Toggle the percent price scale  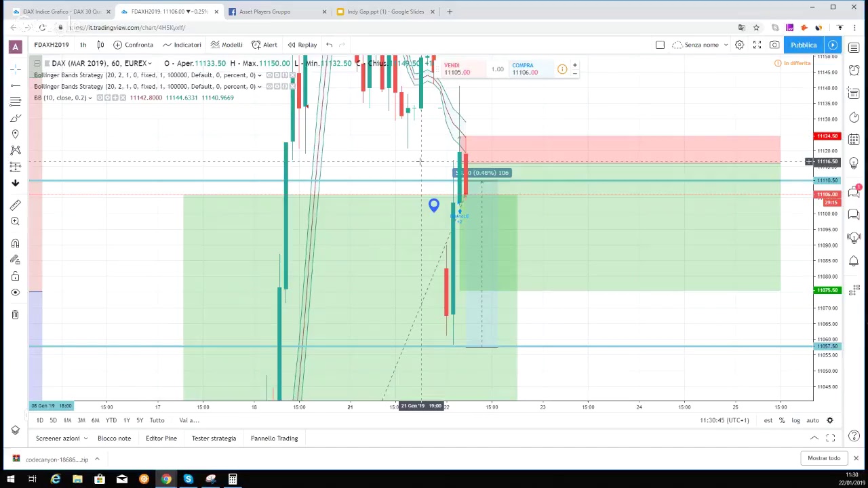click(x=781, y=420)
